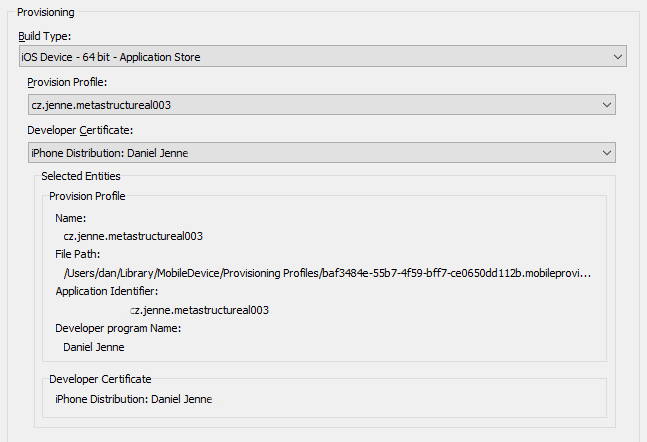The width and height of the screenshot is (647, 442).
Task: Click the Build Type label
Action: point(45,36)
